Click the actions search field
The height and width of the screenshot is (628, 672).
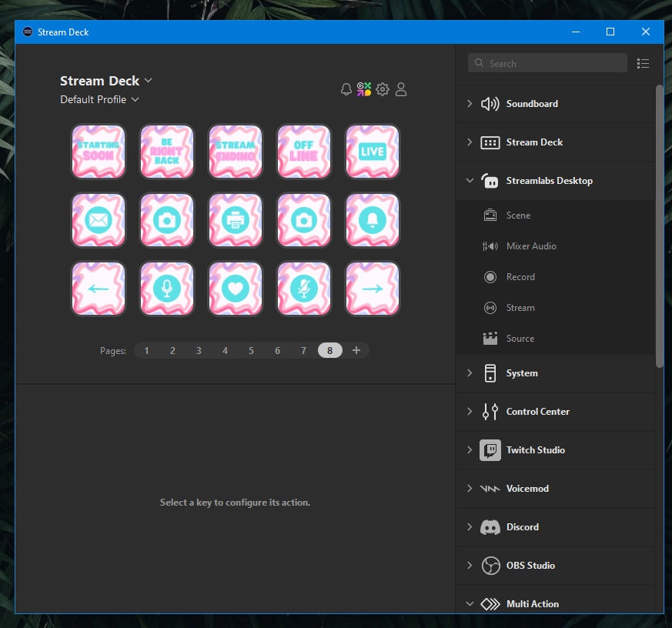point(547,63)
